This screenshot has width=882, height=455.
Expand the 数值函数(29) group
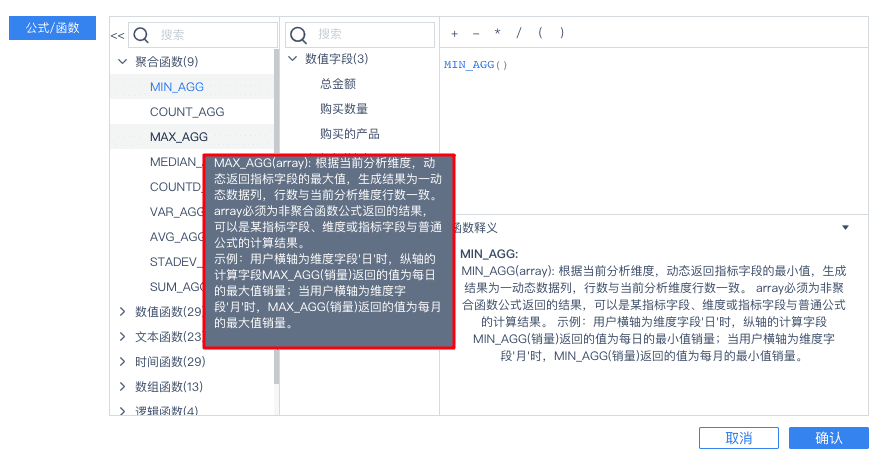122,312
